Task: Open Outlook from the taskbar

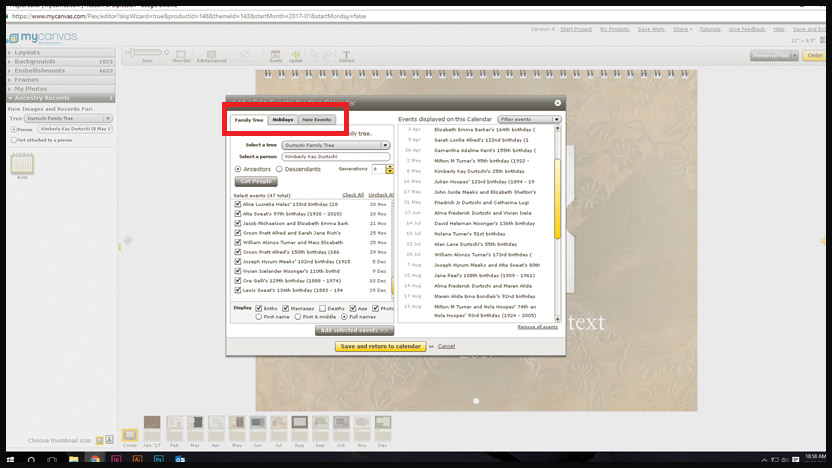Action: coord(180,460)
